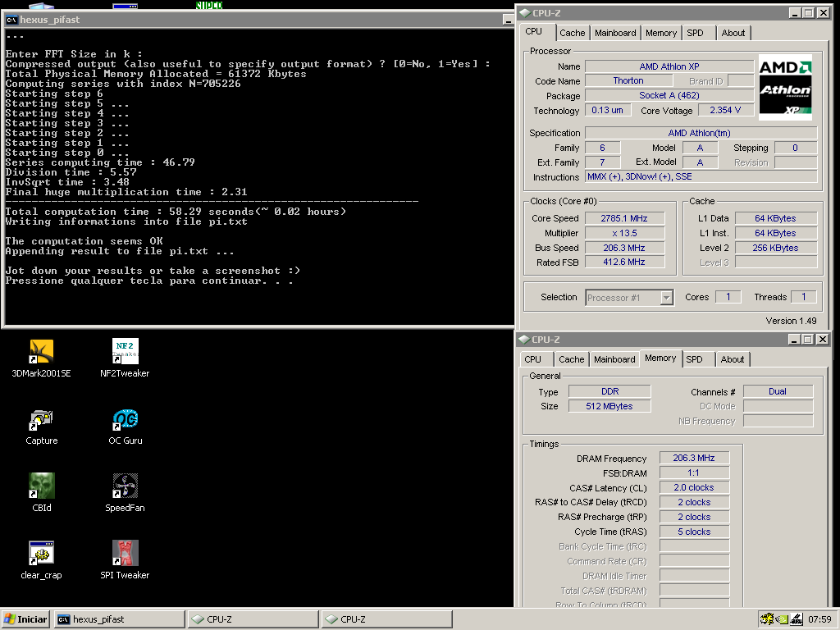Click the upper CPU-Z window title icon
Screen dimensions: 840x630
[525, 13]
